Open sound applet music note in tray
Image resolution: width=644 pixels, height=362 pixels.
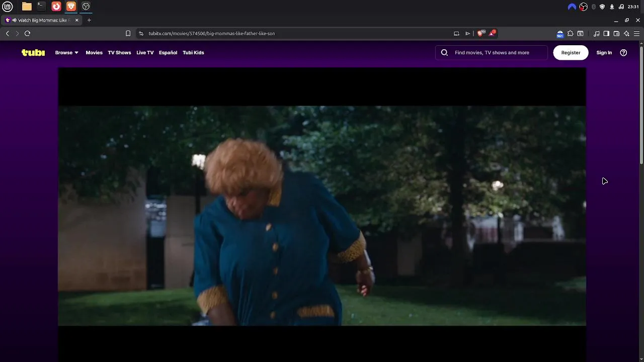621,7
